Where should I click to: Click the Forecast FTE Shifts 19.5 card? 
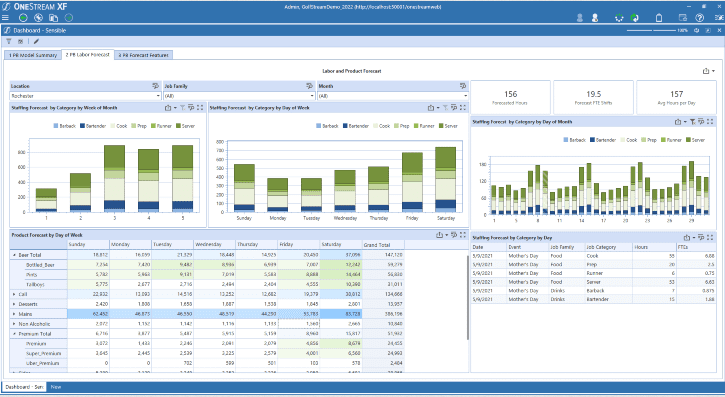pyautogui.click(x=594, y=97)
